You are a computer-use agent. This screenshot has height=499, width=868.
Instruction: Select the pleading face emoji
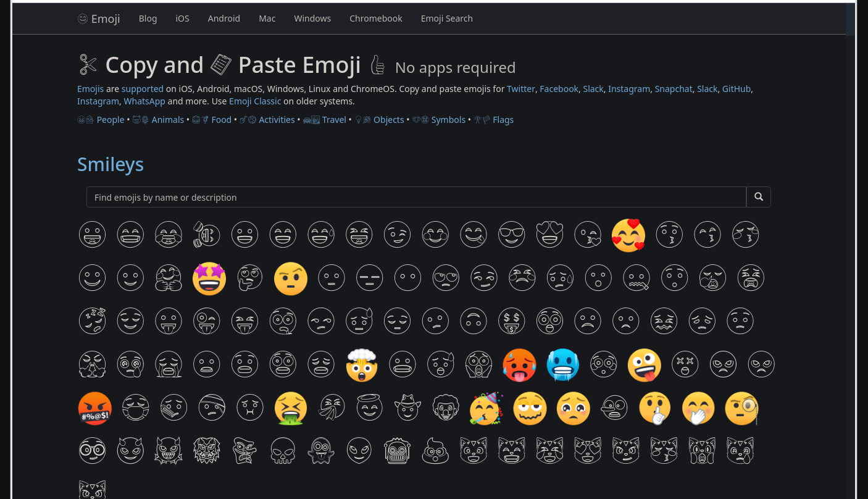click(x=574, y=408)
